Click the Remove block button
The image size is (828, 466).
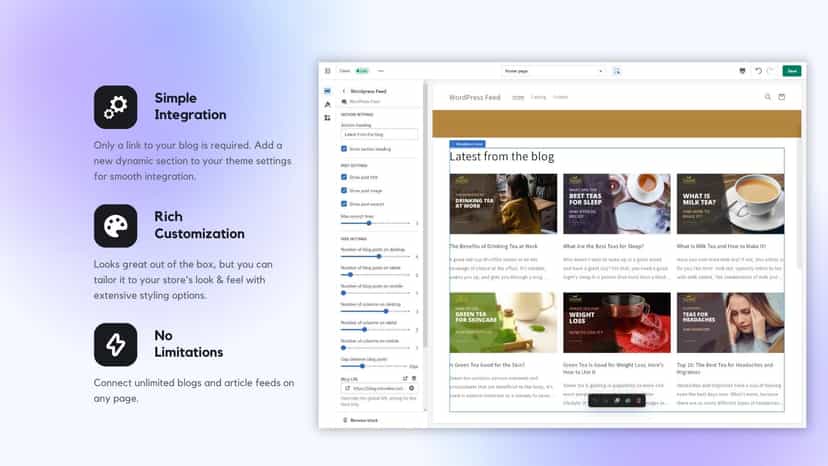tap(361, 420)
